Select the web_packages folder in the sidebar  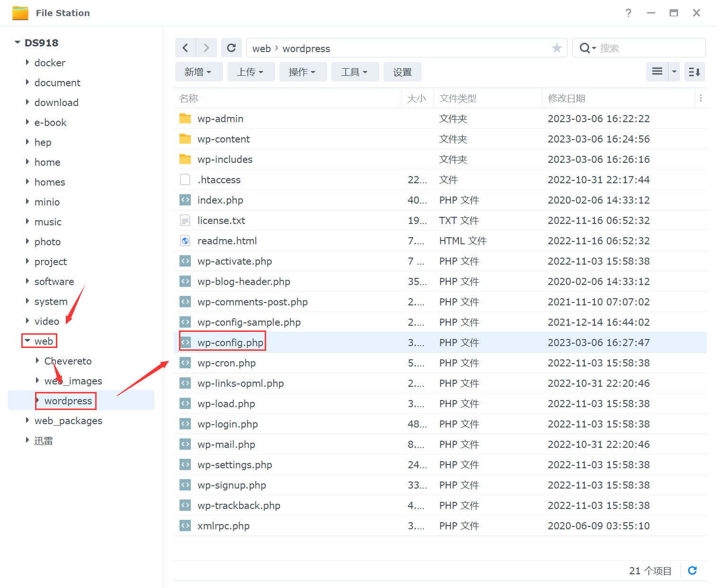point(68,420)
